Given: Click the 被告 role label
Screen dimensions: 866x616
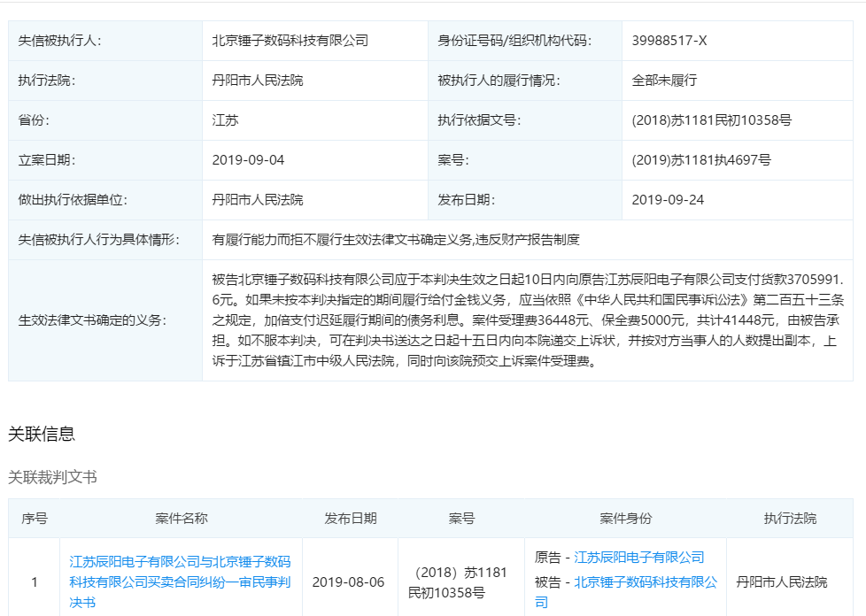Looking at the screenshot, I should click(547, 582).
